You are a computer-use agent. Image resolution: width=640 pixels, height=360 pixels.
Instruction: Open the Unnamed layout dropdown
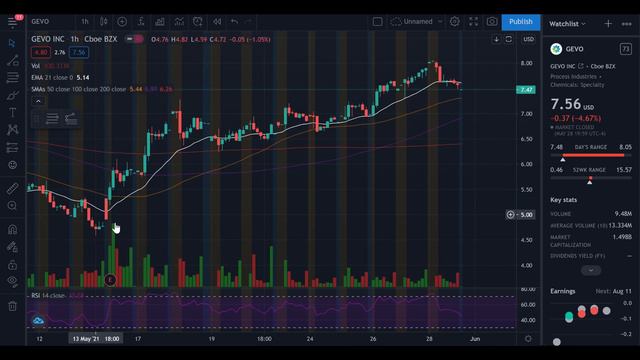[x=412, y=22]
